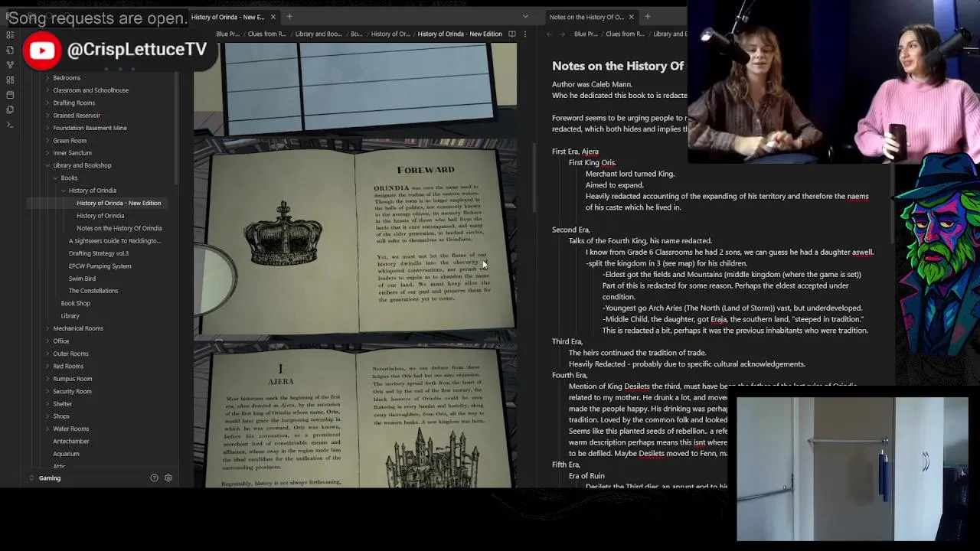The image size is (980, 551).
Task: Expand the Classroom and Schoolhouse folder
Action: tap(47, 90)
